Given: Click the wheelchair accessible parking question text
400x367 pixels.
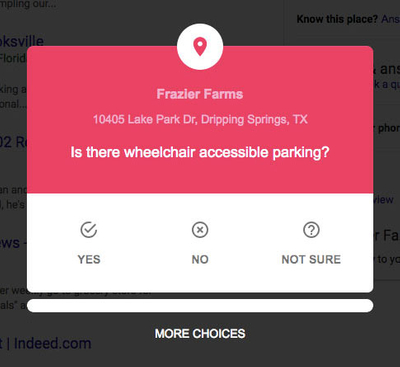Looking at the screenshot, I should point(200,152).
